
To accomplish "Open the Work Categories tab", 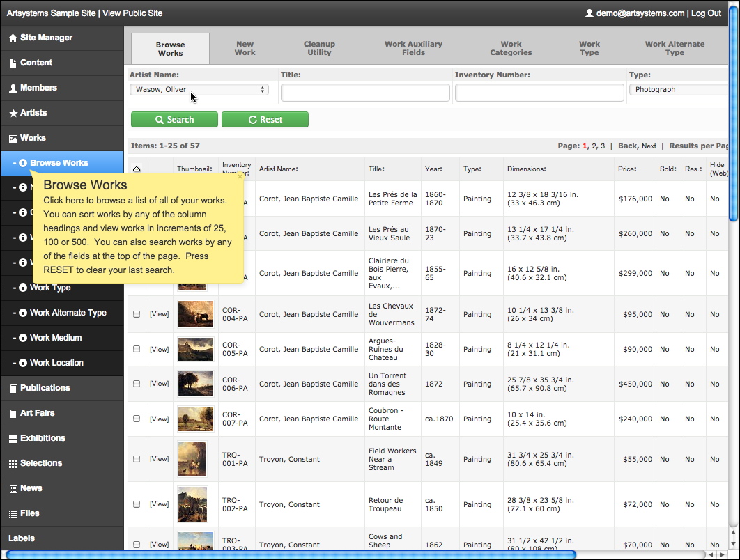I will pos(511,48).
